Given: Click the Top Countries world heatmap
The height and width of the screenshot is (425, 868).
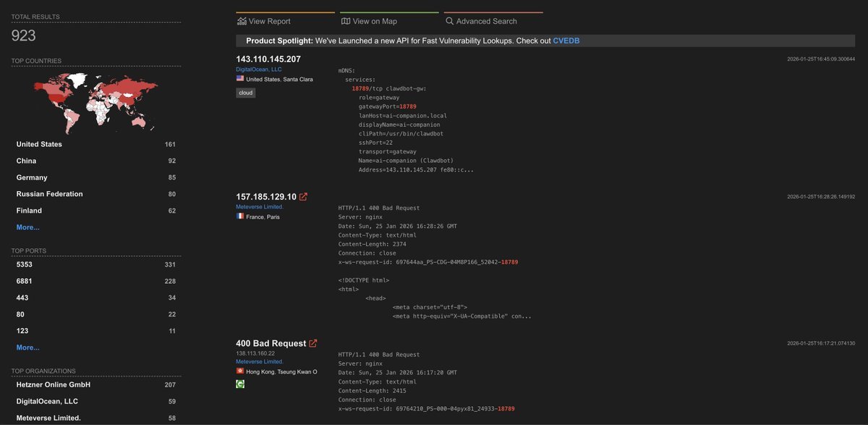Looking at the screenshot, I should click(x=95, y=102).
